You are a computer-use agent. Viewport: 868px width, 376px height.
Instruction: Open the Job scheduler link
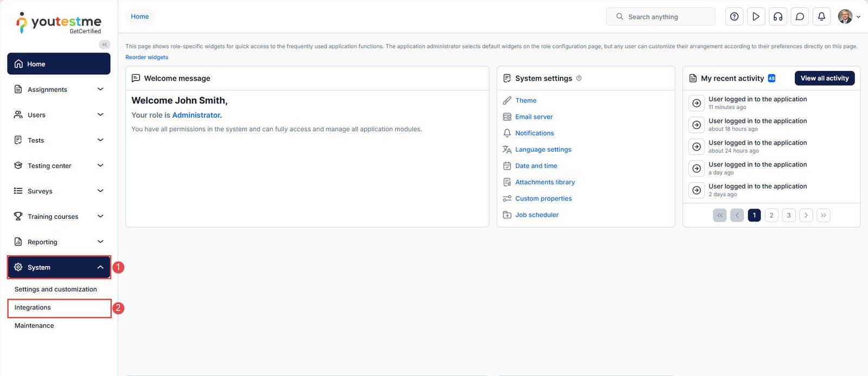537,215
